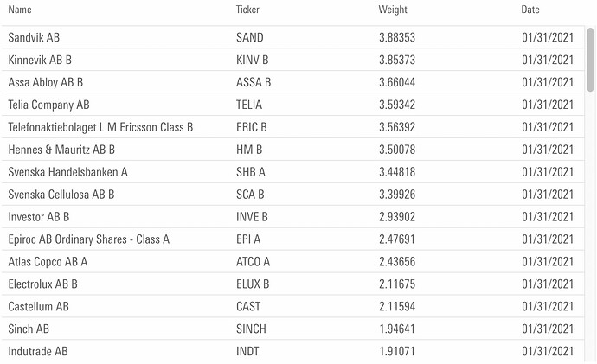Open Kinnevik AB B holding name

[x=40, y=60]
